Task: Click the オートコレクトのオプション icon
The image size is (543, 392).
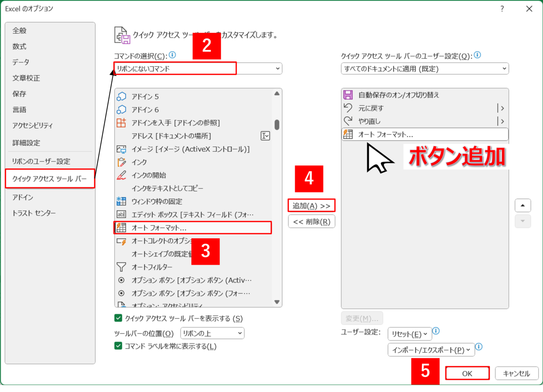Action: click(121, 241)
